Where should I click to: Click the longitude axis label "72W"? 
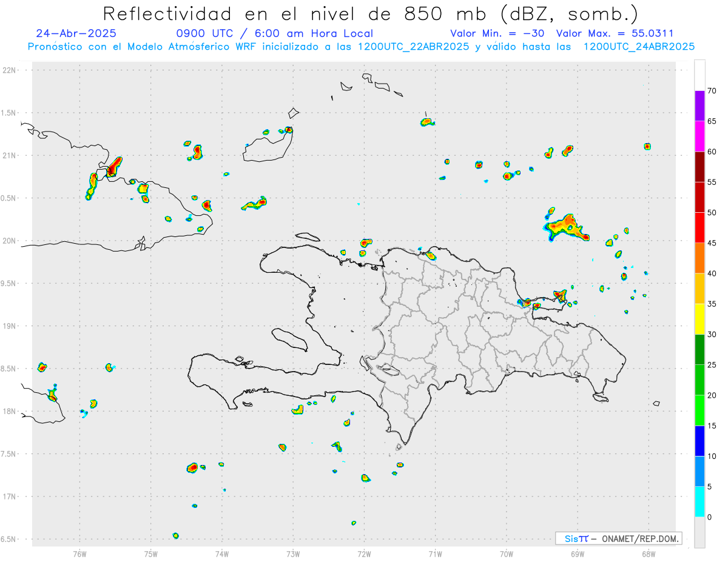(364, 554)
